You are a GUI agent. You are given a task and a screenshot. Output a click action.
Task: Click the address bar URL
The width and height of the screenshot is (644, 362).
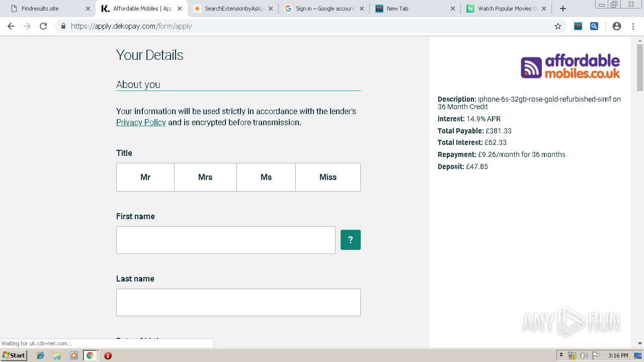coord(131,26)
